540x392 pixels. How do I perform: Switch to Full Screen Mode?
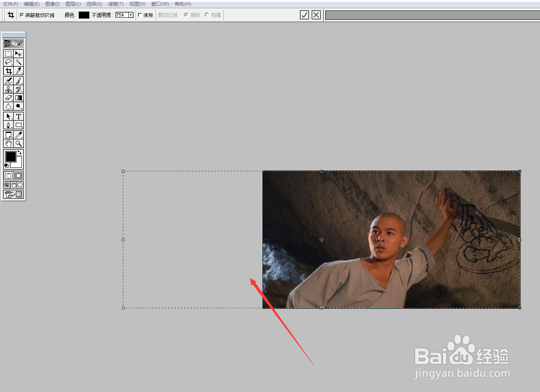click(x=20, y=185)
